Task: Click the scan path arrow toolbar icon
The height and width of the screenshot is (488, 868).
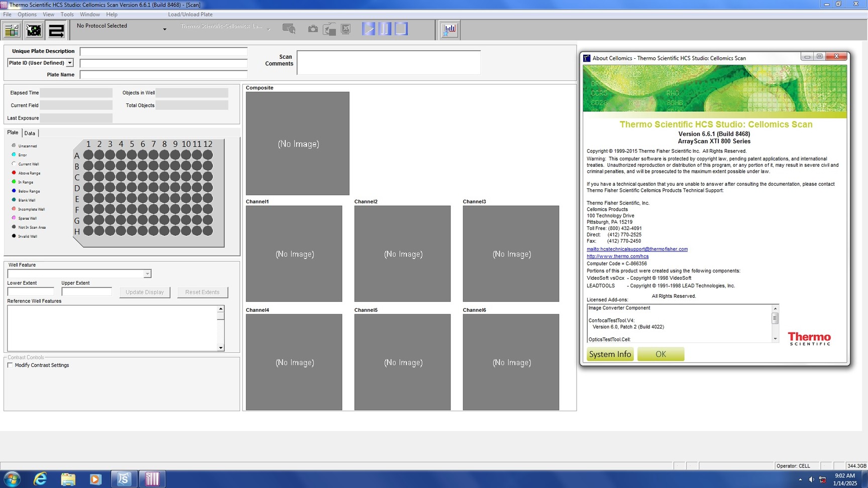Action: click(56, 31)
